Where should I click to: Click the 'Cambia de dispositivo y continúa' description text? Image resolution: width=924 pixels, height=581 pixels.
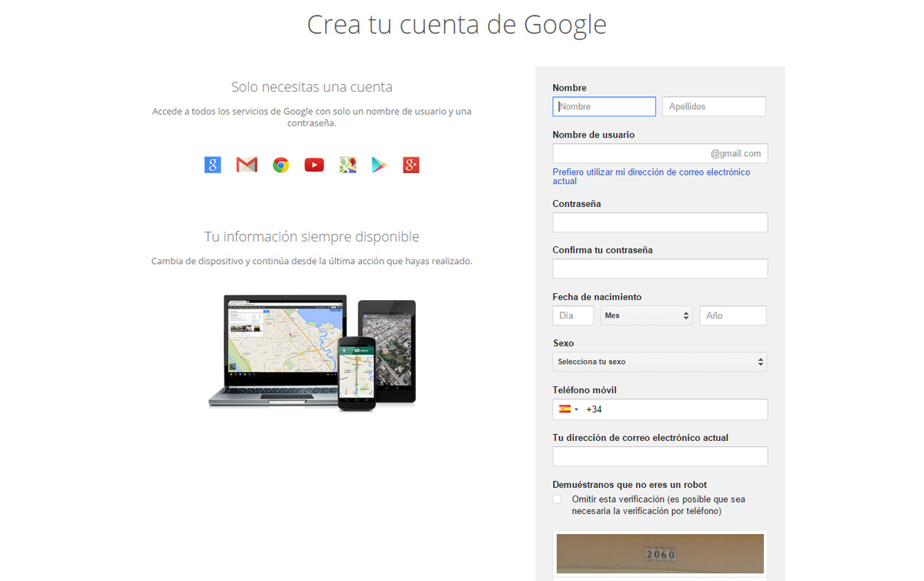312,261
